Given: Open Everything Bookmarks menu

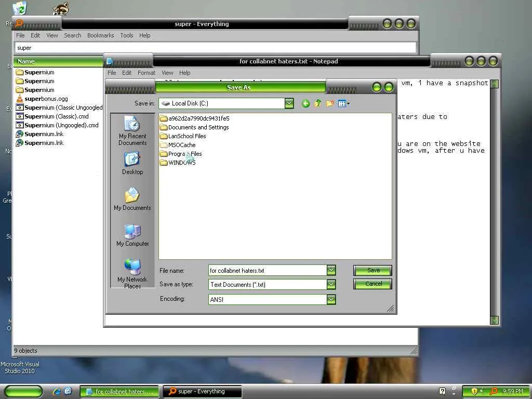Looking at the screenshot, I should pos(100,35).
